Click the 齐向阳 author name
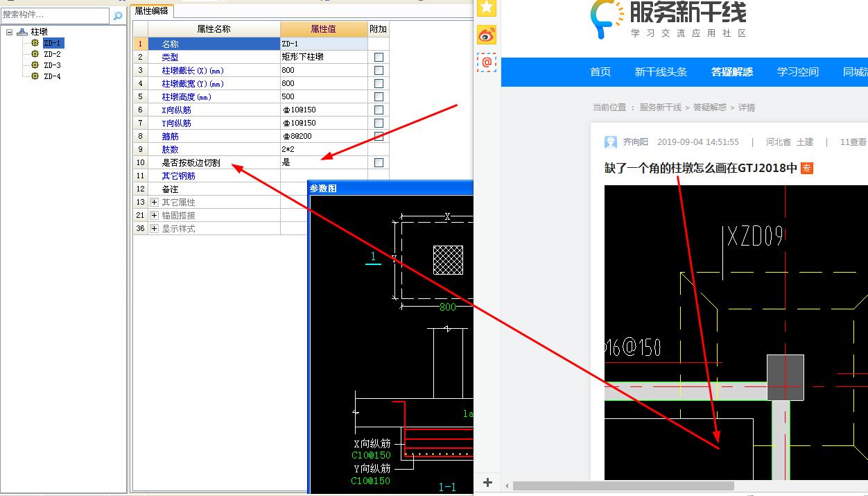This screenshot has width=868, height=496. (x=635, y=142)
